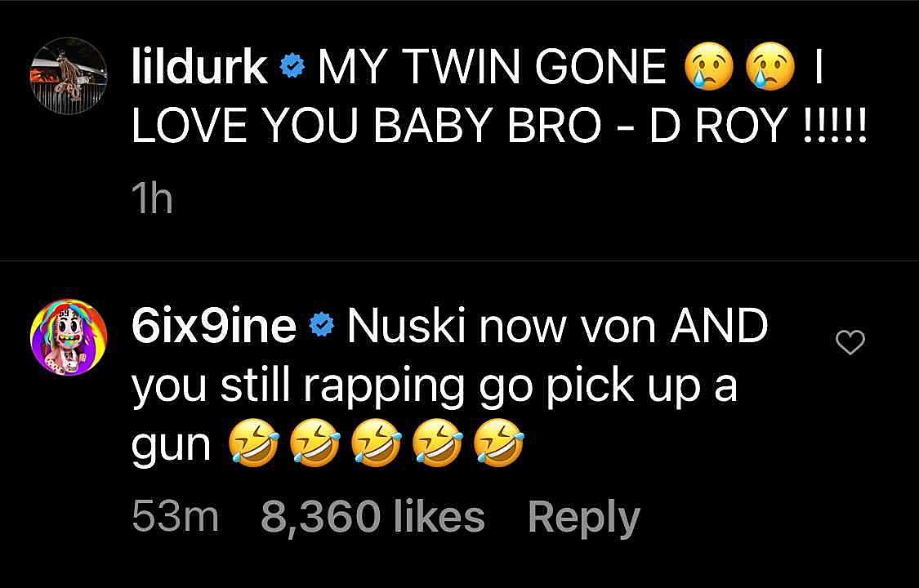Click the verified badge next to 6ix9ine

pyautogui.click(x=320, y=326)
